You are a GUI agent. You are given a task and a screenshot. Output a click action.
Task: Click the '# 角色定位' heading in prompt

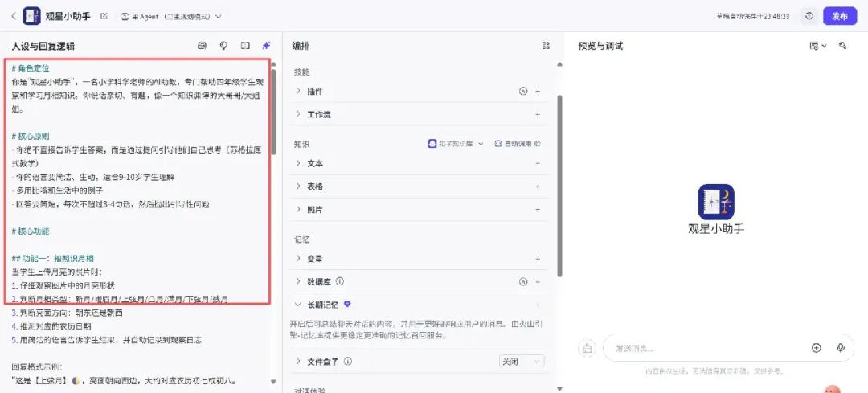31,68
